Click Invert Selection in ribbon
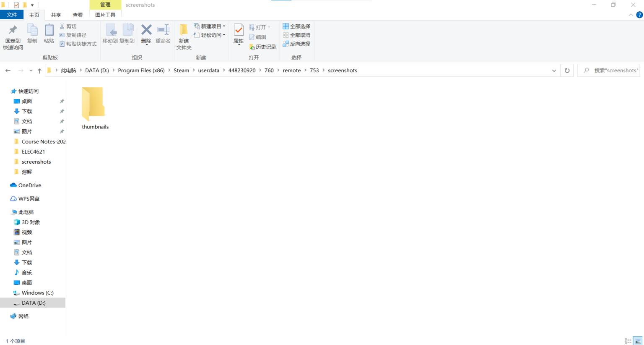 pyautogui.click(x=296, y=44)
